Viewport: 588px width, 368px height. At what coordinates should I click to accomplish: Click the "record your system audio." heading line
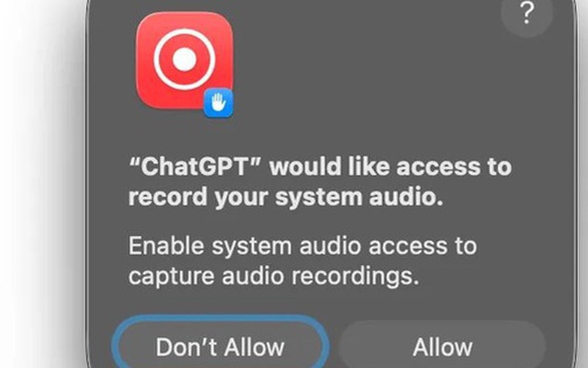tap(286, 197)
